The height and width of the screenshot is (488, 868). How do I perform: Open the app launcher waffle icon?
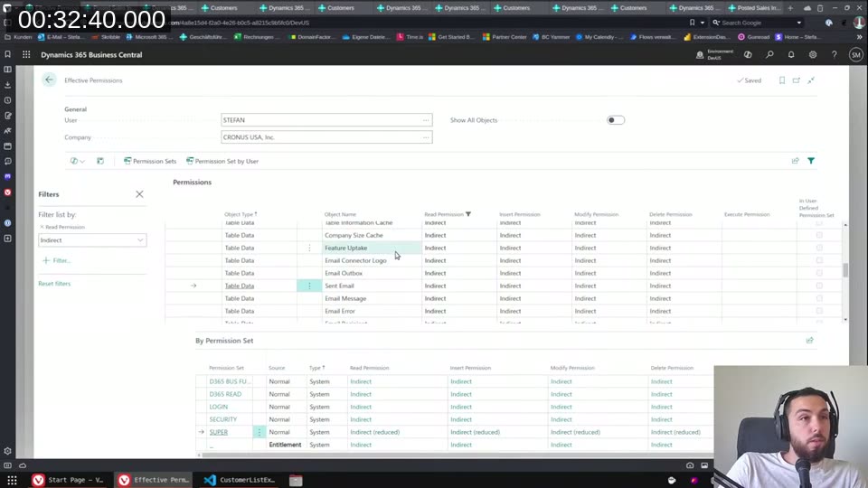coord(26,55)
